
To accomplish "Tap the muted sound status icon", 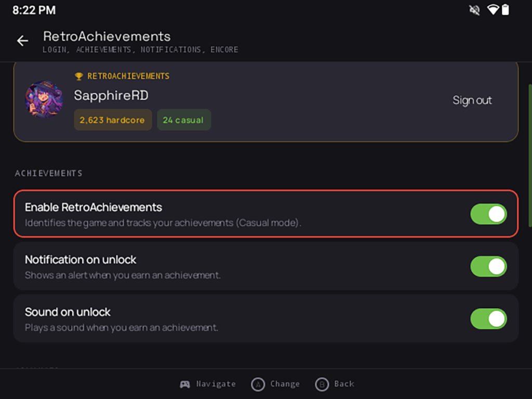I will tap(474, 10).
